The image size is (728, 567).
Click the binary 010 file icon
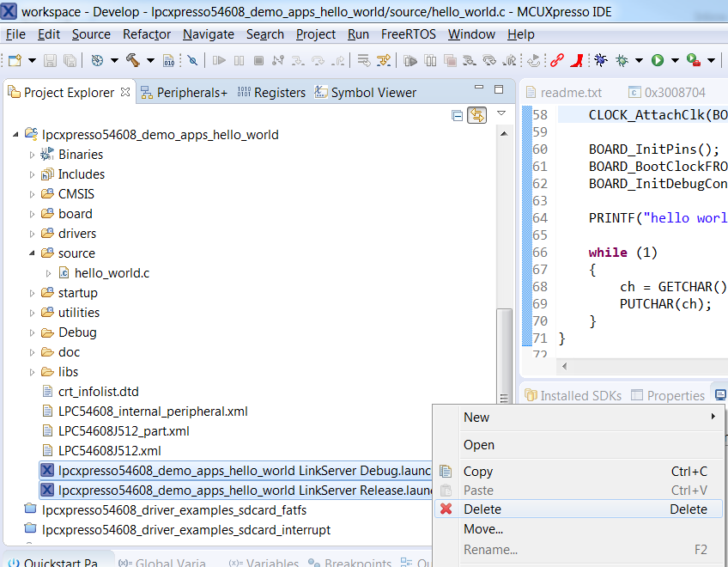click(x=168, y=60)
